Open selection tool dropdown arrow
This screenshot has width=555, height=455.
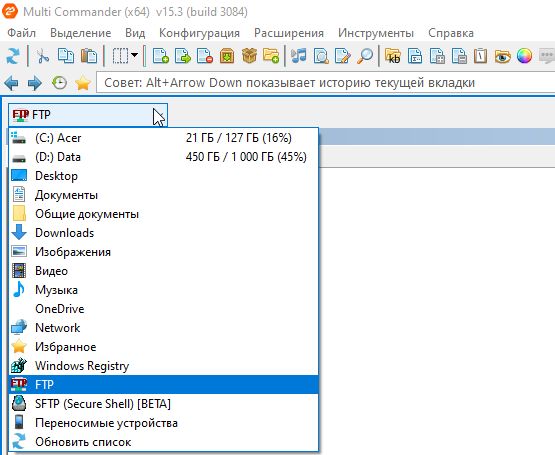135,55
